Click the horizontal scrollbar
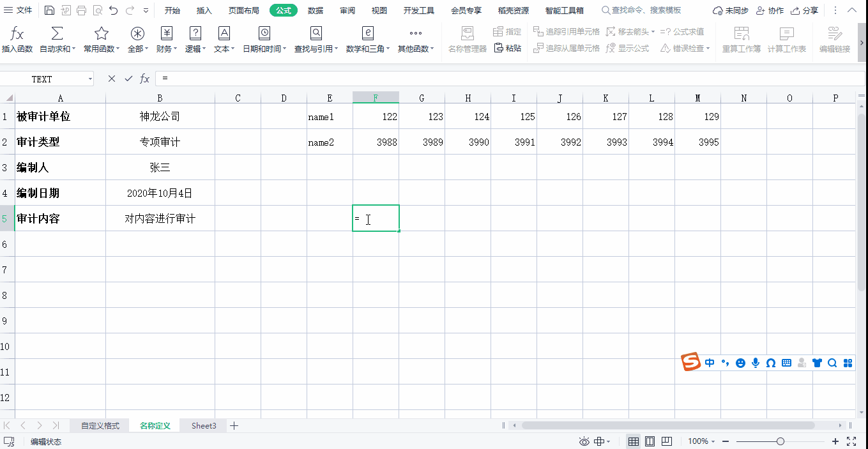Image resolution: width=868 pixels, height=449 pixels. click(x=668, y=425)
